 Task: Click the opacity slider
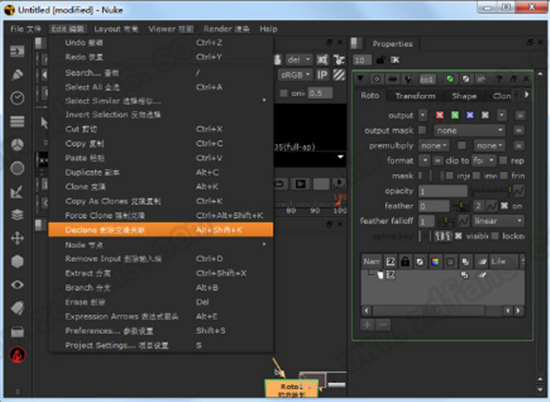point(491,191)
